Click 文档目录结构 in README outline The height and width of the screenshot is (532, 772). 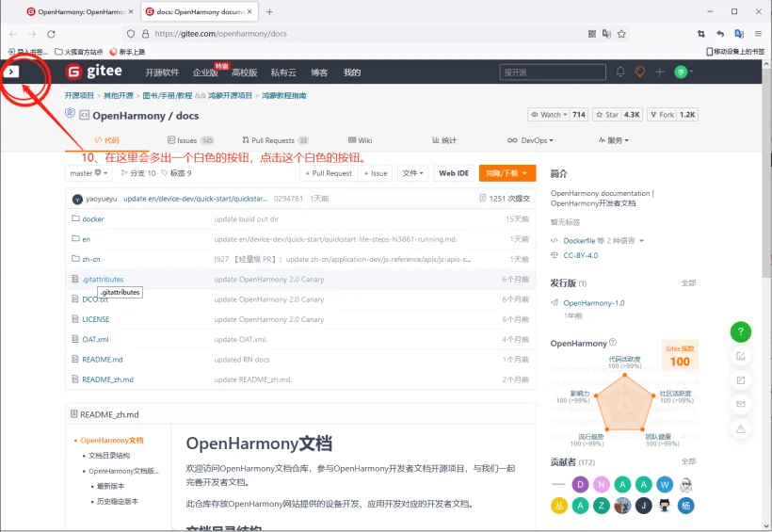[x=109, y=456]
